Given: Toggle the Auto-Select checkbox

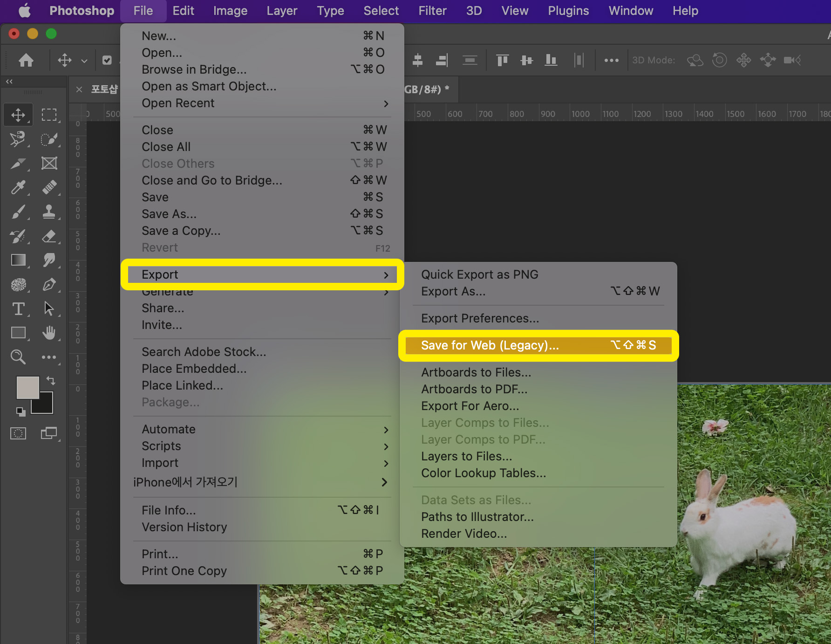Looking at the screenshot, I should pos(107,60).
